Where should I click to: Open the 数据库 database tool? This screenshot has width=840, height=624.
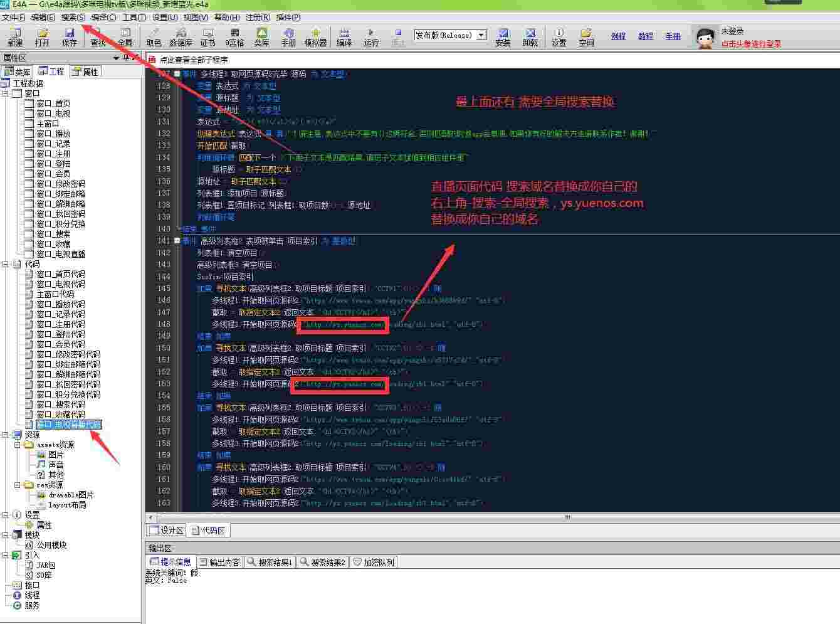pyautogui.click(x=181, y=37)
